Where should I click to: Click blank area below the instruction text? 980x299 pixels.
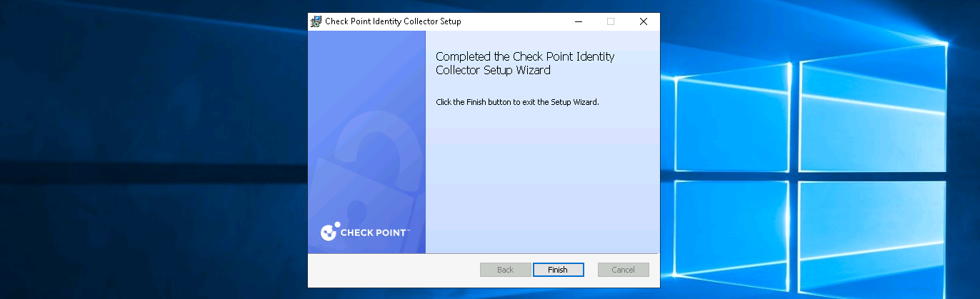click(543, 178)
